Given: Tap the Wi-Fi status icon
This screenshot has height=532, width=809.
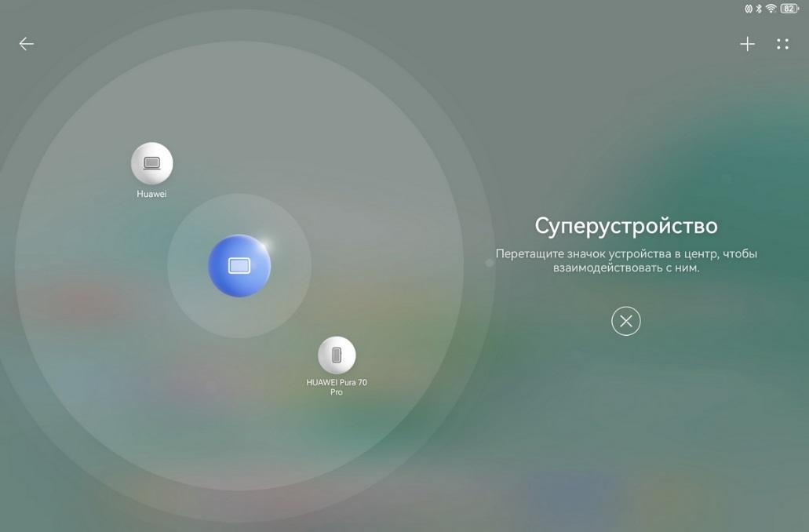Looking at the screenshot, I should click(x=771, y=9).
